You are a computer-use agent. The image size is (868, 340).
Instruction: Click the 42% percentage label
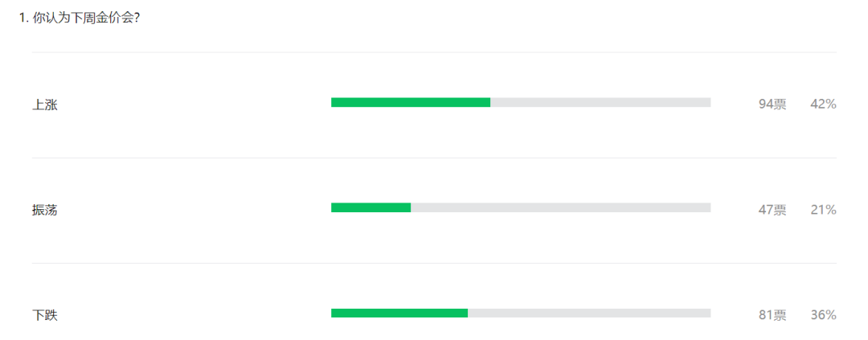tap(823, 104)
